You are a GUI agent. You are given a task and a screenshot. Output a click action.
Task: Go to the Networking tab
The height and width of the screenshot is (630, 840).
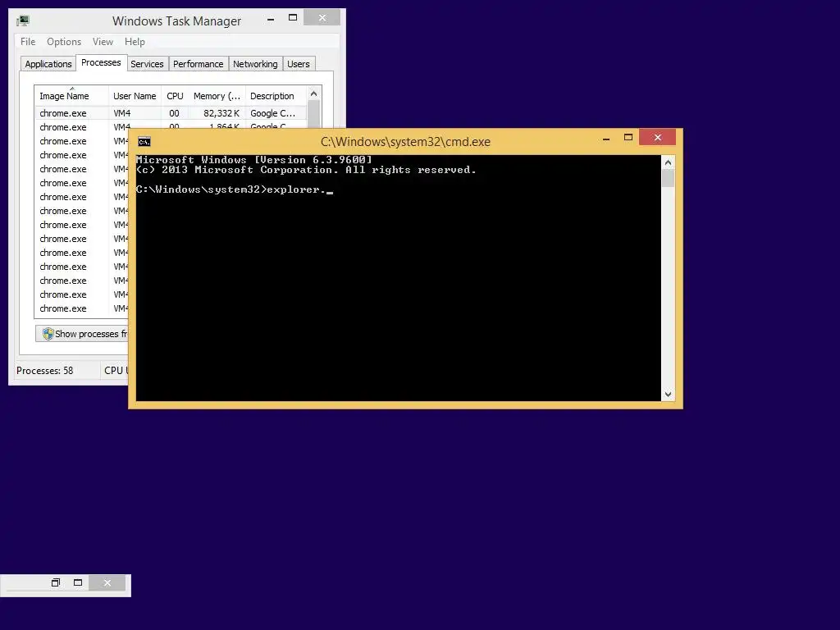pos(256,64)
